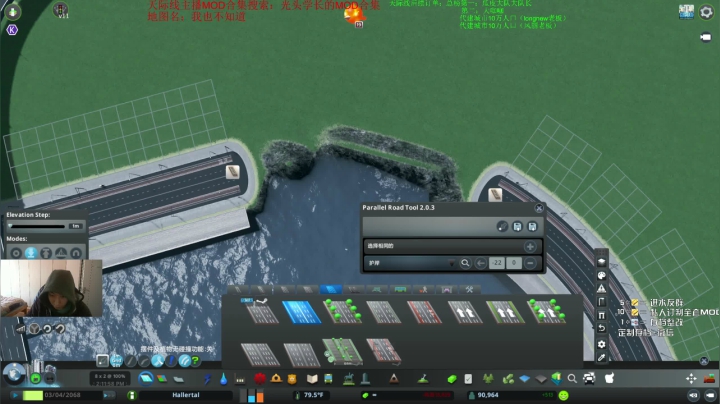Select the ground elevation mode
The image size is (720, 404).
31,252
